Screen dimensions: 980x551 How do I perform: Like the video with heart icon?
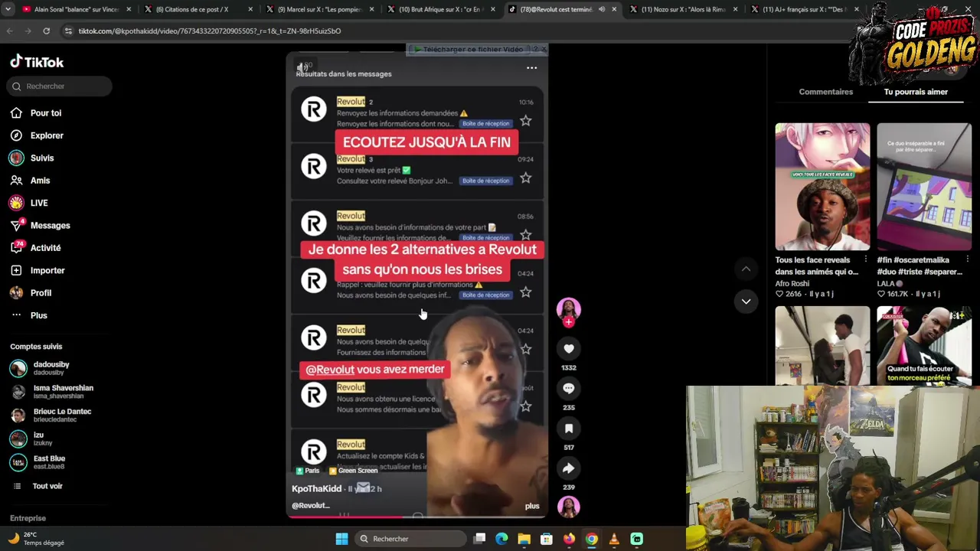(568, 349)
